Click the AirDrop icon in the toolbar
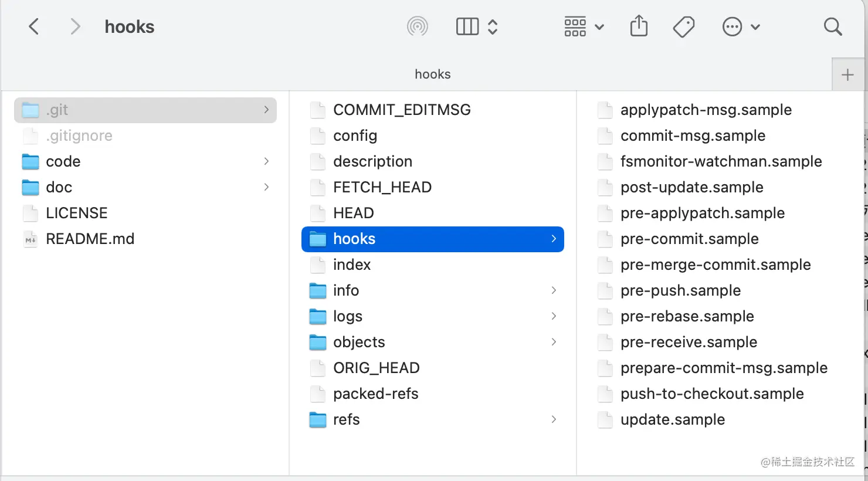Image resolution: width=868 pixels, height=481 pixels. 417,26
